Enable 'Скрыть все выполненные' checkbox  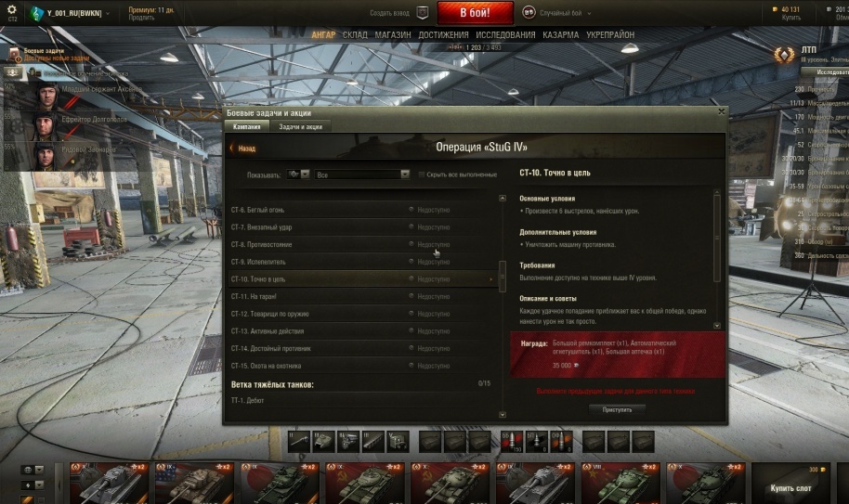[422, 174]
